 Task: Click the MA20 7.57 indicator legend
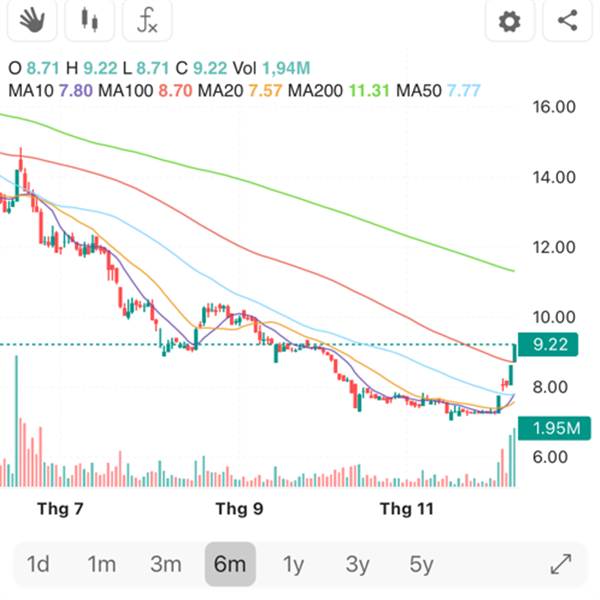pos(240,91)
